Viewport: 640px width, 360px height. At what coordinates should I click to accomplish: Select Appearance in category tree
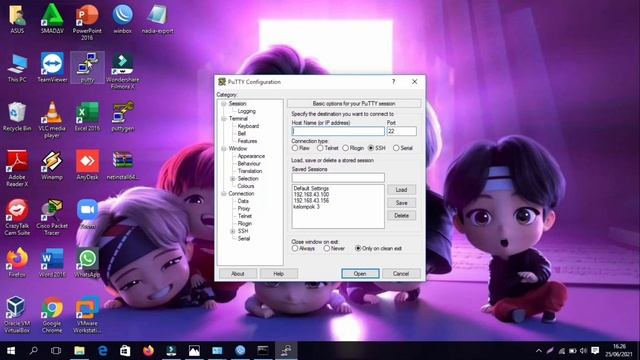pyautogui.click(x=251, y=156)
